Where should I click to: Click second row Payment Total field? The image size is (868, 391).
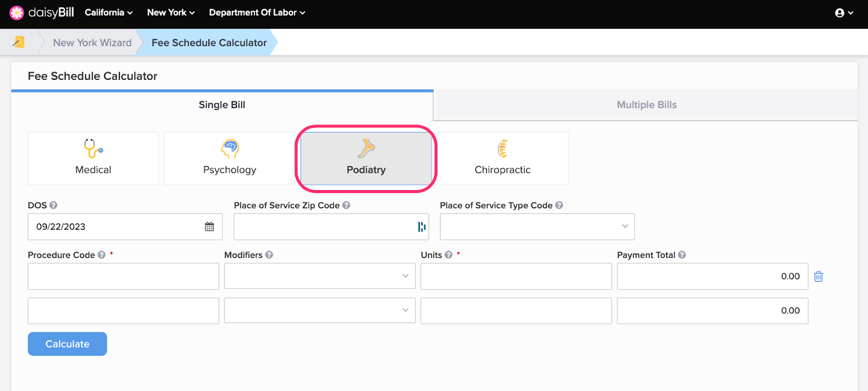tap(712, 310)
